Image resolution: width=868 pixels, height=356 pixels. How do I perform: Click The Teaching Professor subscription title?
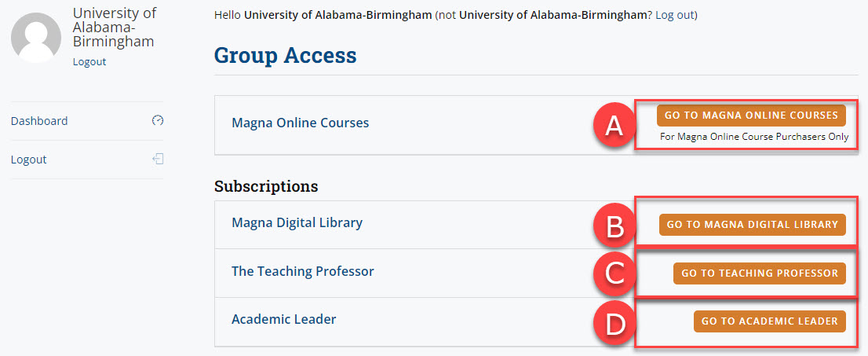302,271
